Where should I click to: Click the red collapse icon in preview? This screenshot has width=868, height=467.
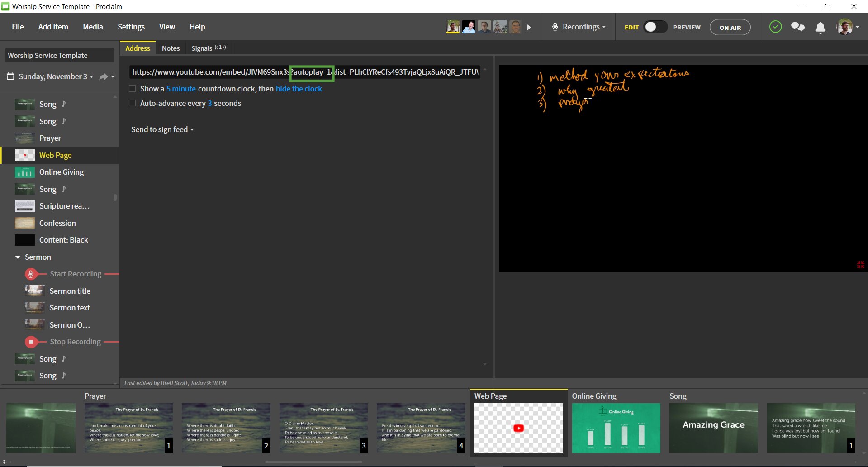click(x=860, y=265)
